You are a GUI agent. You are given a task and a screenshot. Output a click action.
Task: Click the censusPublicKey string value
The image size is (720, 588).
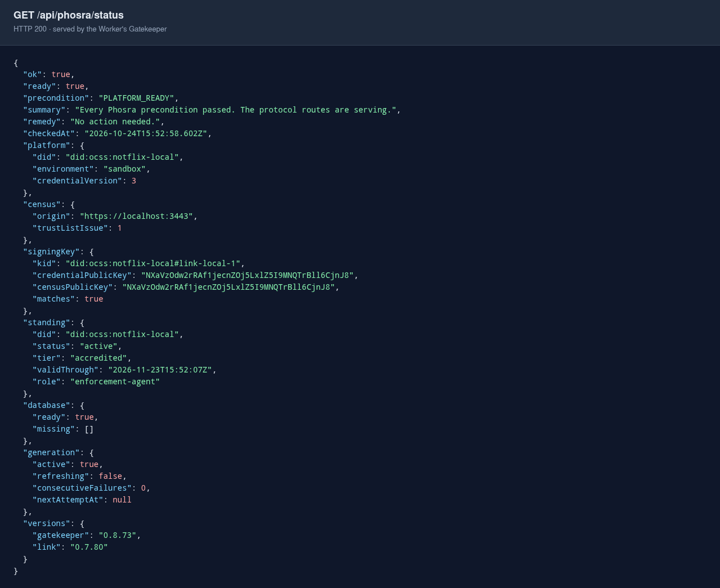point(229,287)
